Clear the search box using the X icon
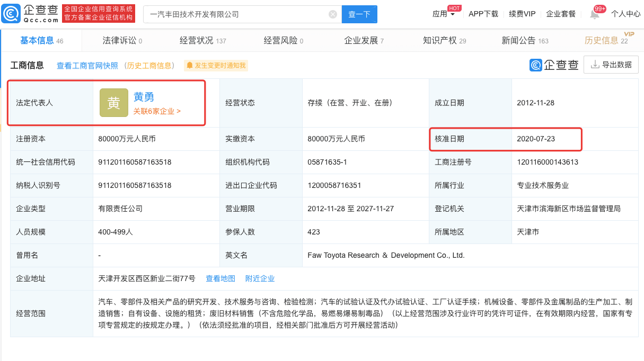644x361 pixels. 333,14
